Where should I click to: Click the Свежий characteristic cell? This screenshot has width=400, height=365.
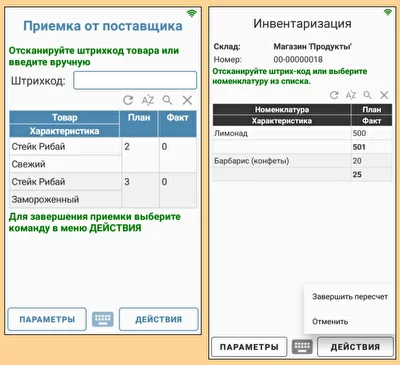[65, 164]
